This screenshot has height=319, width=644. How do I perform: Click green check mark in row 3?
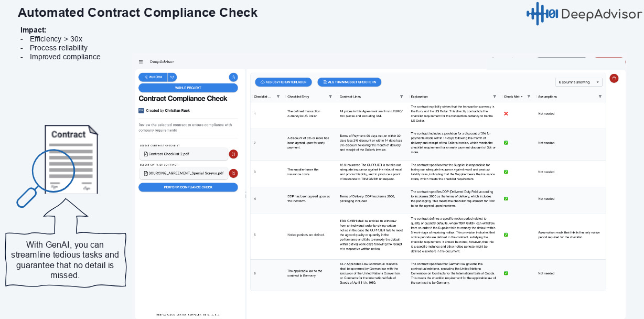click(506, 172)
